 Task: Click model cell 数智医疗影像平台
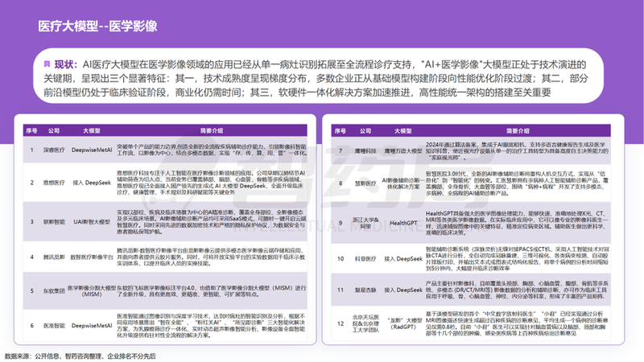pos(92,257)
